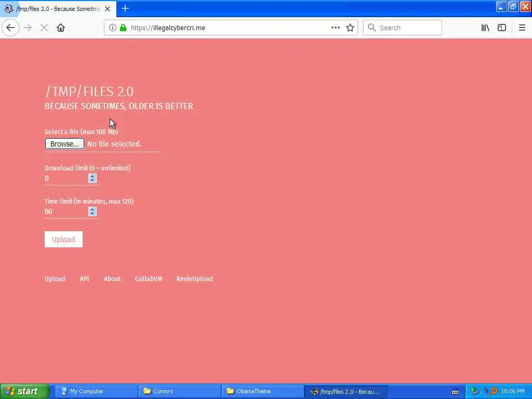The width and height of the screenshot is (532, 399).
Task: Show site information icon in address bar
Action: 112,28
